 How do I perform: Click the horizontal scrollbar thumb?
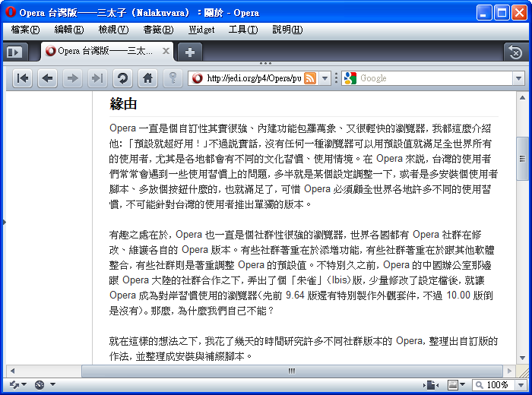tap(292, 371)
